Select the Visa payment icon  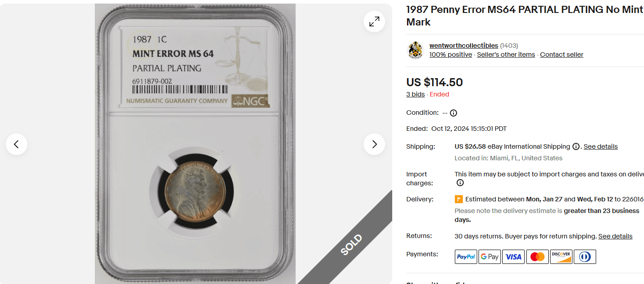click(x=513, y=256)
